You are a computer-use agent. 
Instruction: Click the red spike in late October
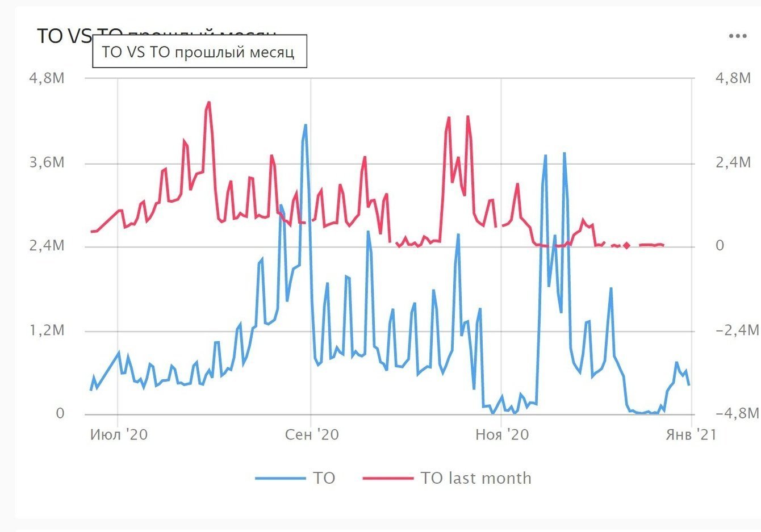click(x=467, y=118)
